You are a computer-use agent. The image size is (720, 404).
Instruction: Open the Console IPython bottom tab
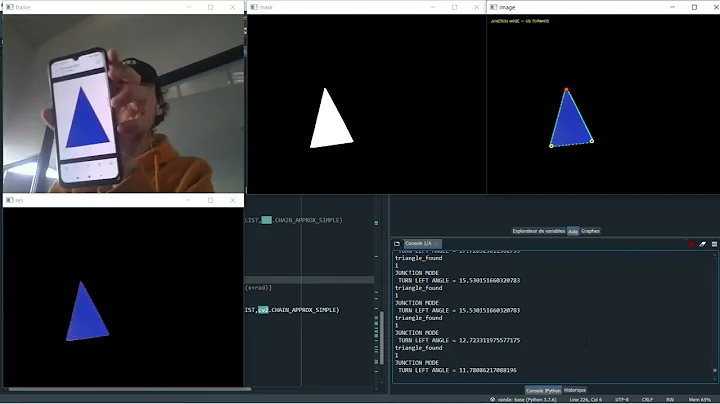543,390
